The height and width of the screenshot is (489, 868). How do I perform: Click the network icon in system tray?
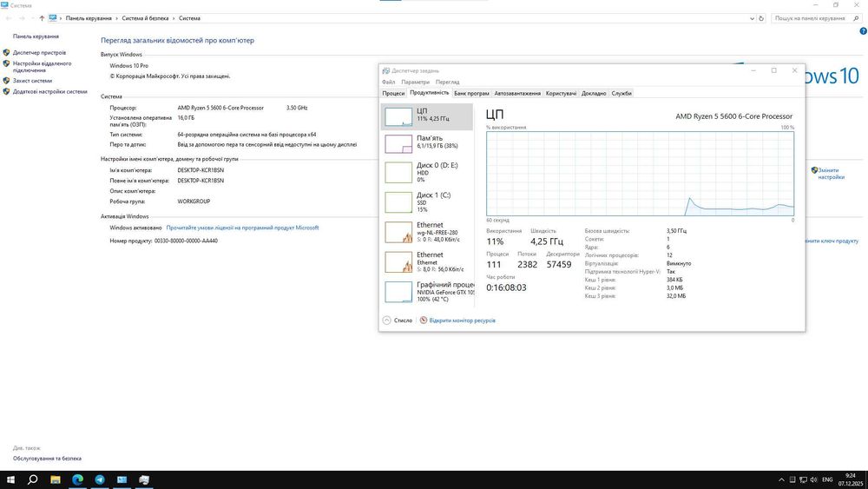[803, 479]
